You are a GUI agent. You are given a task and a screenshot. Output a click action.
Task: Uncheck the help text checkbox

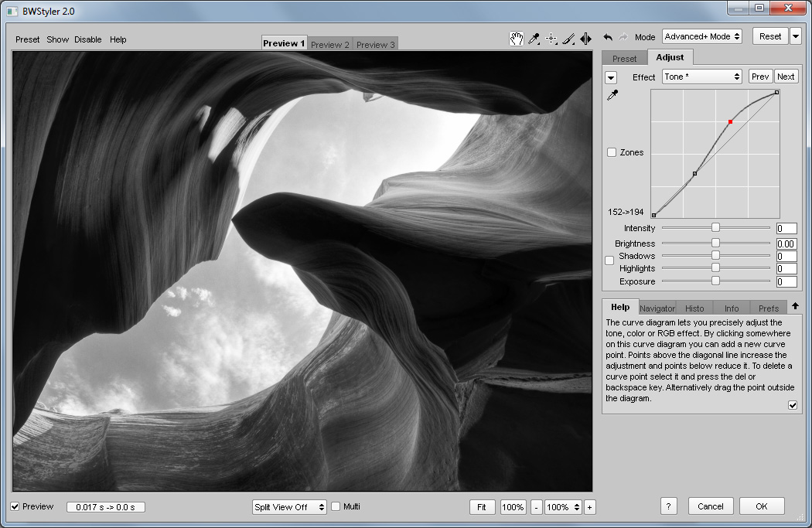(793, 405)
